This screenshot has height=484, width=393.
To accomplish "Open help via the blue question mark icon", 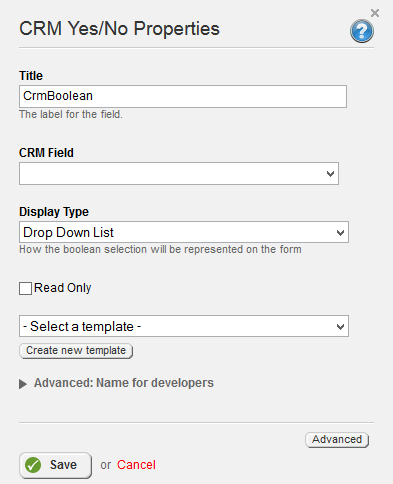I will 362,31.
